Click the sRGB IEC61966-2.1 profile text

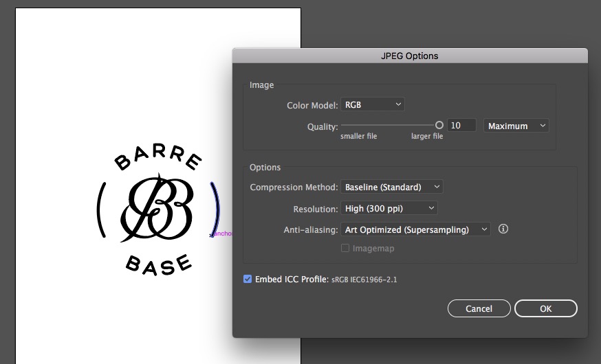364,280
